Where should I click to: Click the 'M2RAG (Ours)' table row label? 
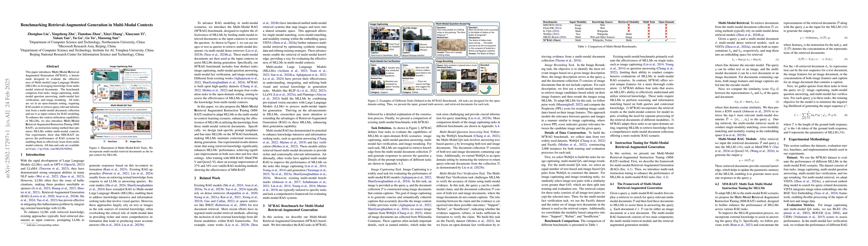[552, 40]
